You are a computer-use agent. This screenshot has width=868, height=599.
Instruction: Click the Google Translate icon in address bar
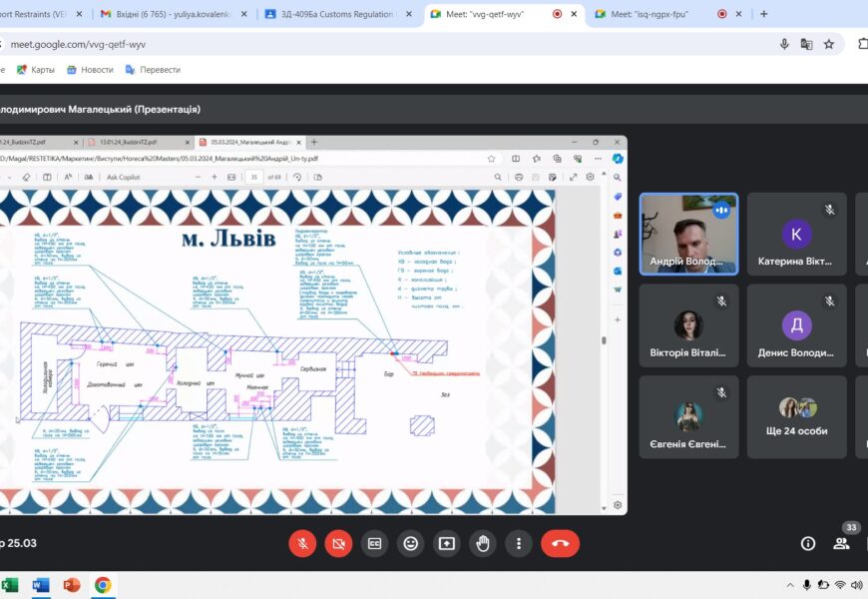pyautogui.click(x=806, y=44)
